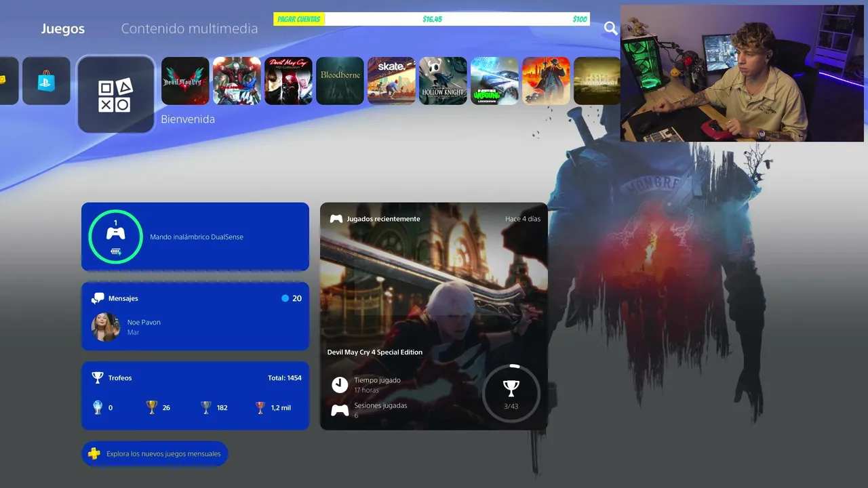This screenshot has width=868, height=488.
Task: Click the PlayStation Plus icon
Action: [x=94, y=453]
